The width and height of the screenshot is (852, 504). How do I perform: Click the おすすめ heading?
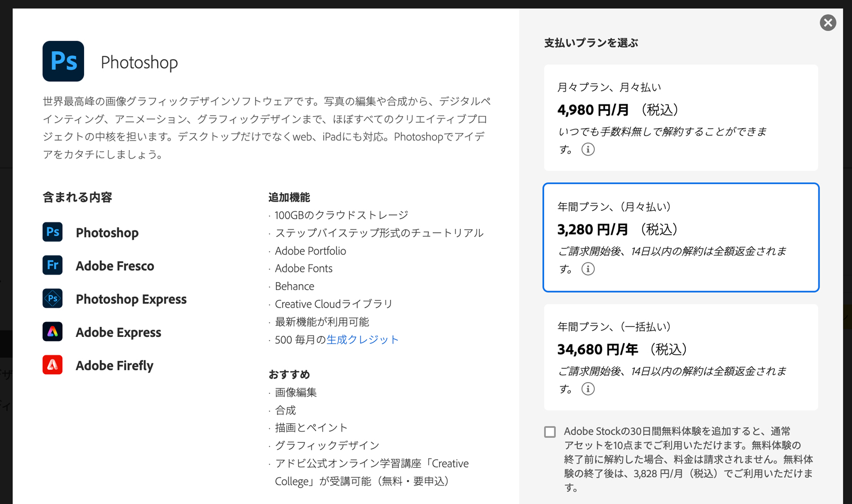[289, 375]
